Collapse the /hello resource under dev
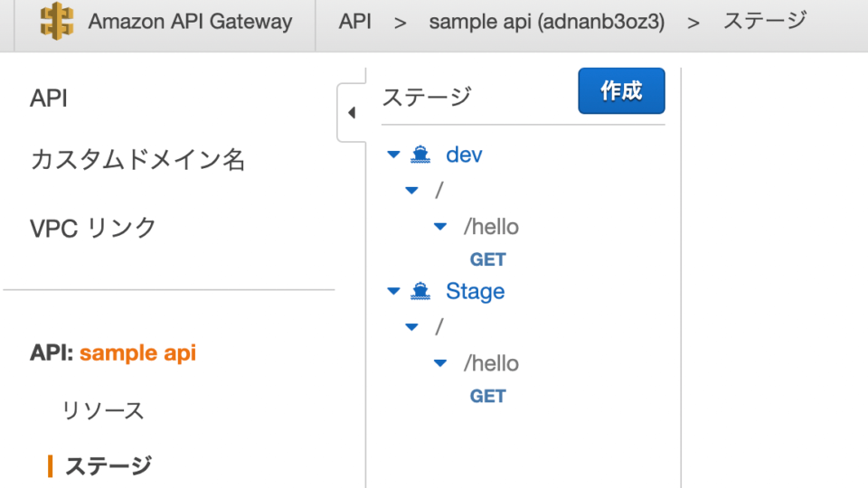The height and width of the screenshot is (488, 868). pyautogui.click(x=440, y=226)
